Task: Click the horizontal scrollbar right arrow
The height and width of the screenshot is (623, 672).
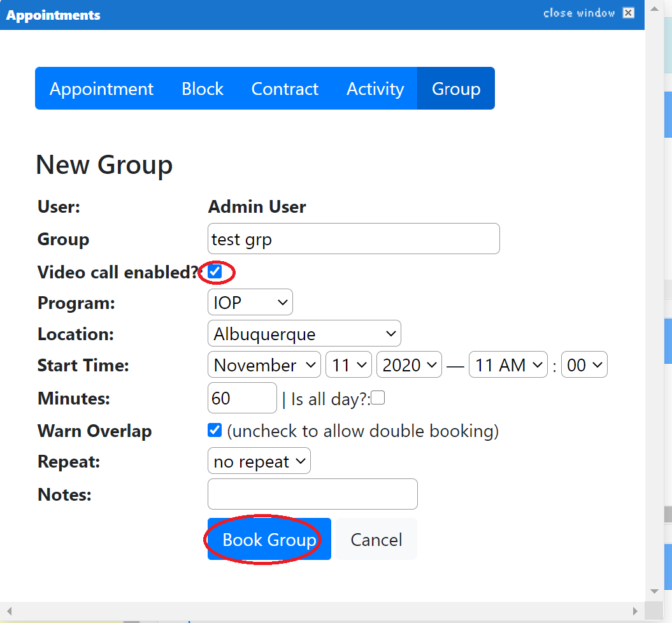Action: (x=635, y=611)
